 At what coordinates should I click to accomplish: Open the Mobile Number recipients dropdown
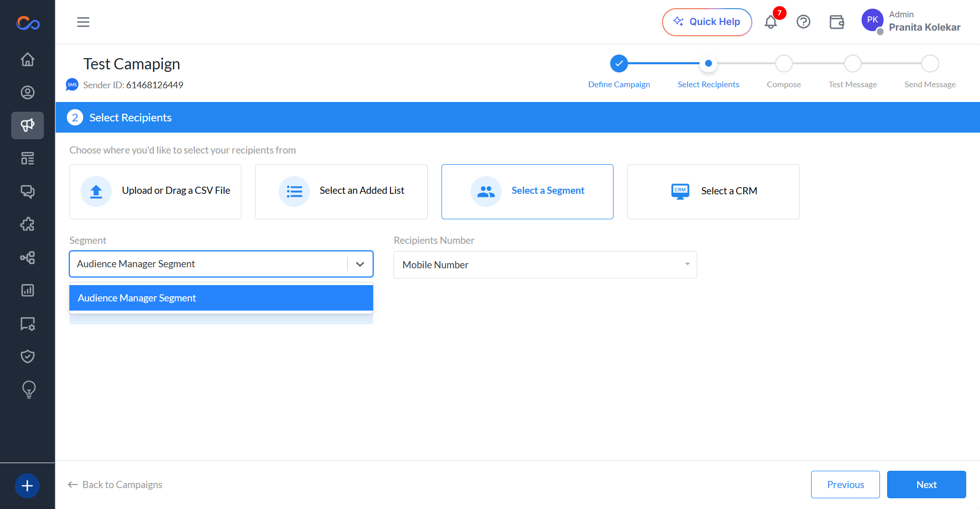click(x=545, y=265)
